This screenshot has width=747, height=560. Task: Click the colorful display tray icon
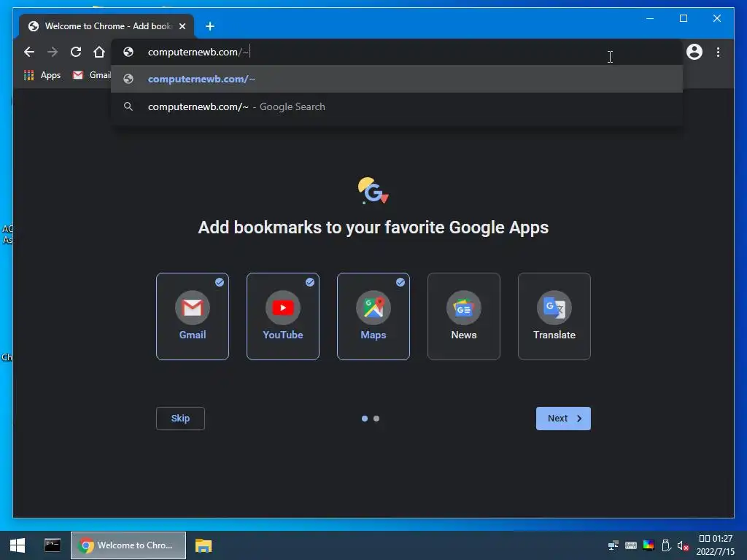[x=649, y=545]
